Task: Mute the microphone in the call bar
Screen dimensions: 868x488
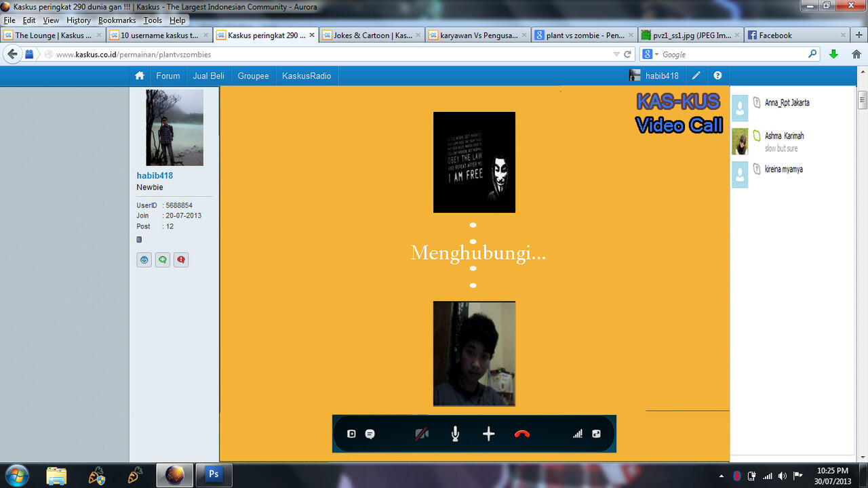Action: pos(455,434)
